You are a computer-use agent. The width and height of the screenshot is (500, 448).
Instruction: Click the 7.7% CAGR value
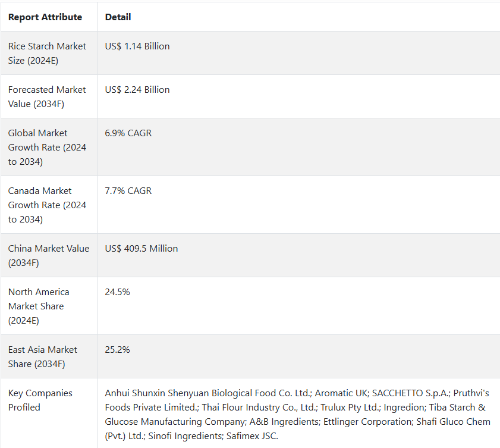coord(128,191)
